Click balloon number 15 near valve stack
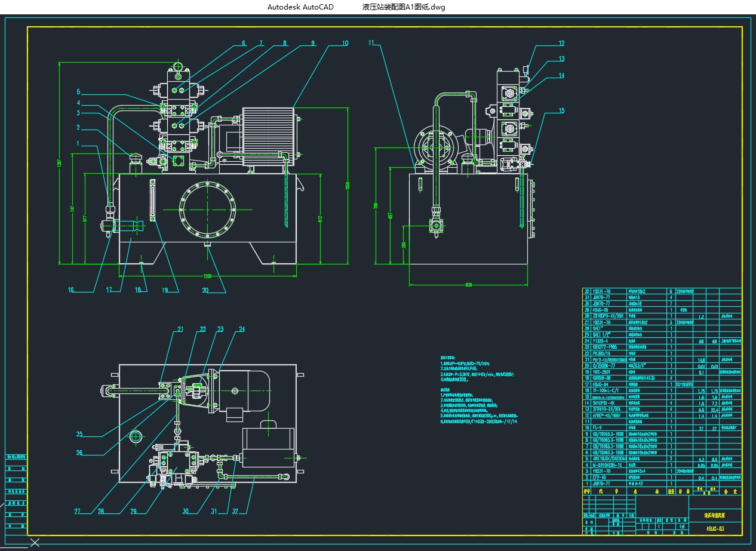This screenshot has width=756, height=551. [x=561, y=110]
